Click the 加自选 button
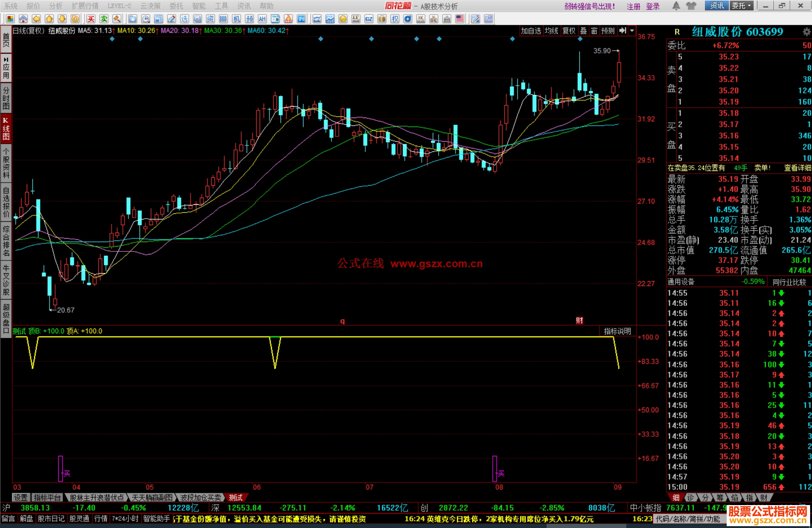The width and height of the screenshot is (812, 528). (531, 31)
